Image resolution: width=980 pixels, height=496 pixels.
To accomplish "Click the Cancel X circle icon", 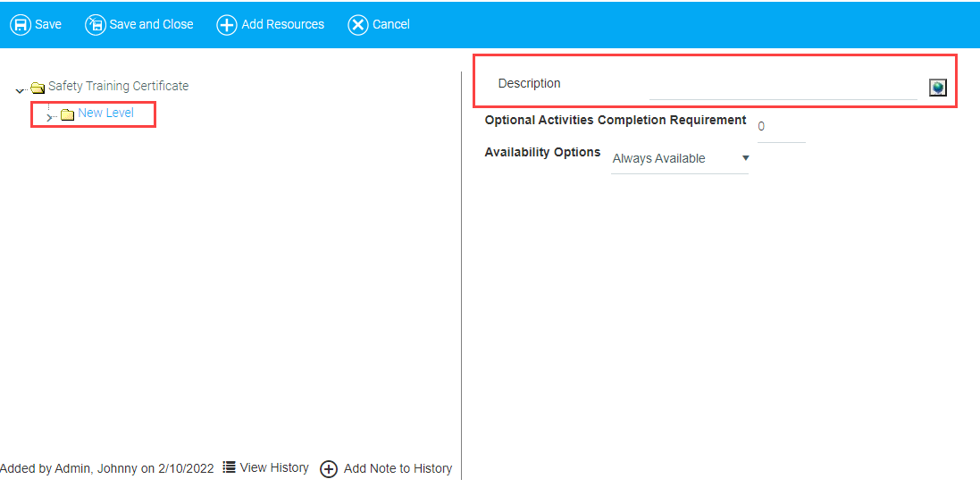I will tap(357, 25).
